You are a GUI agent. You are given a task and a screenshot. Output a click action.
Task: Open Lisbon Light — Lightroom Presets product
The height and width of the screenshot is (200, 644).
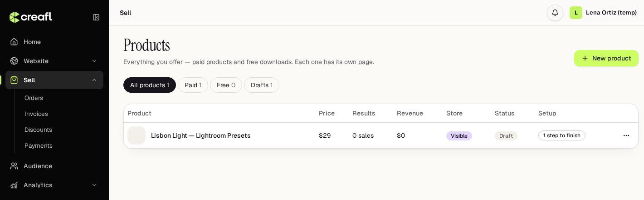coord(201,135)
